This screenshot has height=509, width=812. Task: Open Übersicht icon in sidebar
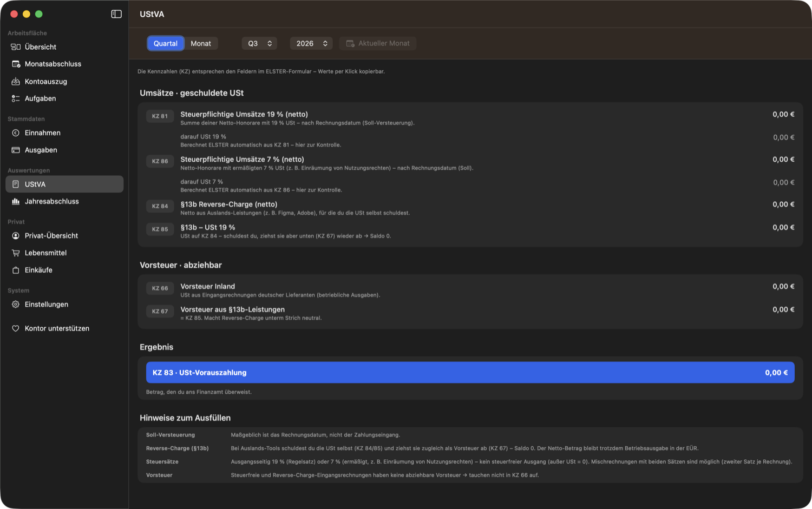[16, 47]
